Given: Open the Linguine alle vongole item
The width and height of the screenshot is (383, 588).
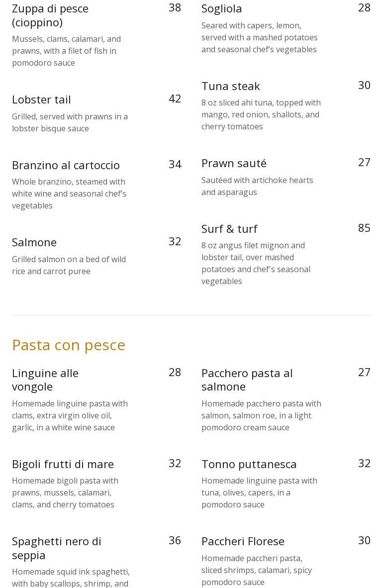Looking at the screenshot, I should pos(45,380).
